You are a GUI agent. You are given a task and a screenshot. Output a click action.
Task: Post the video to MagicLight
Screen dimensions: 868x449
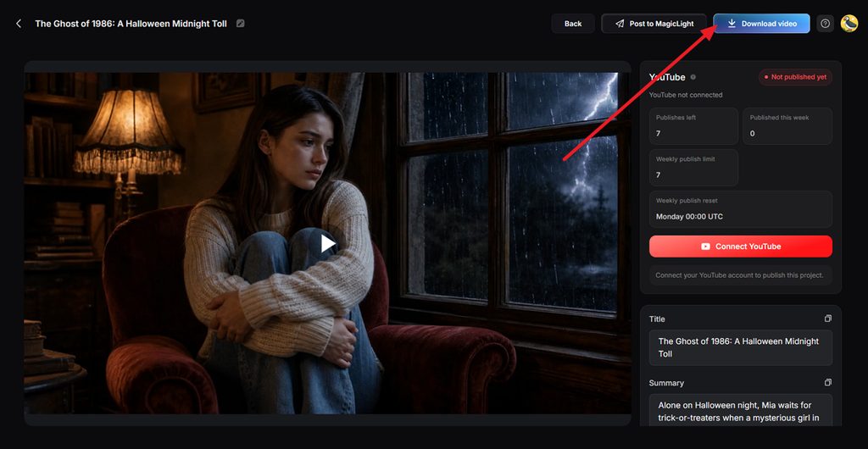point(654,24)
